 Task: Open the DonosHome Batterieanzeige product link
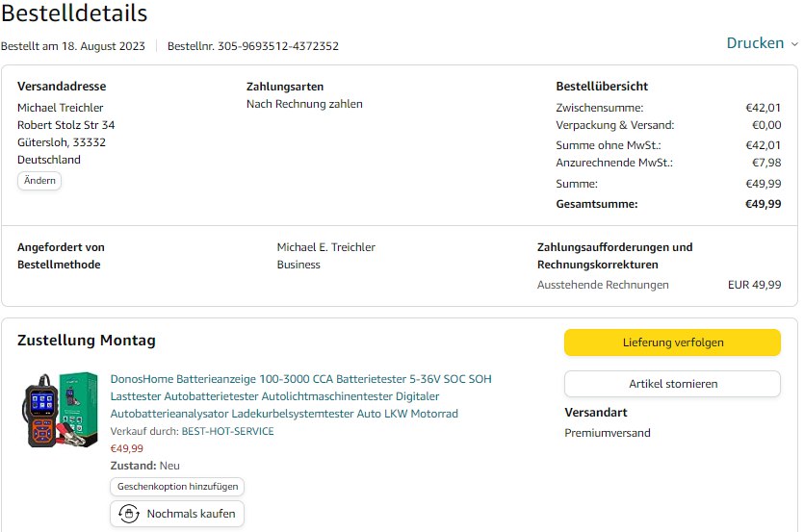(x=300, y=396)
